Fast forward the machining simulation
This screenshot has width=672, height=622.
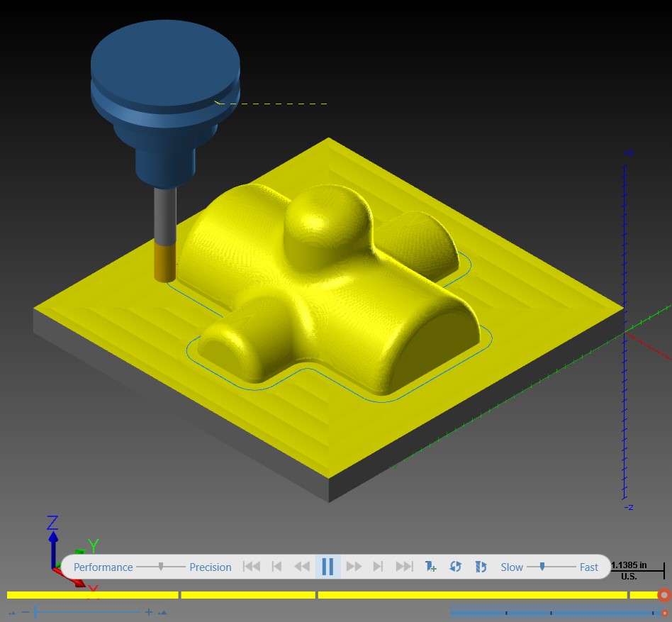[354, 567]
